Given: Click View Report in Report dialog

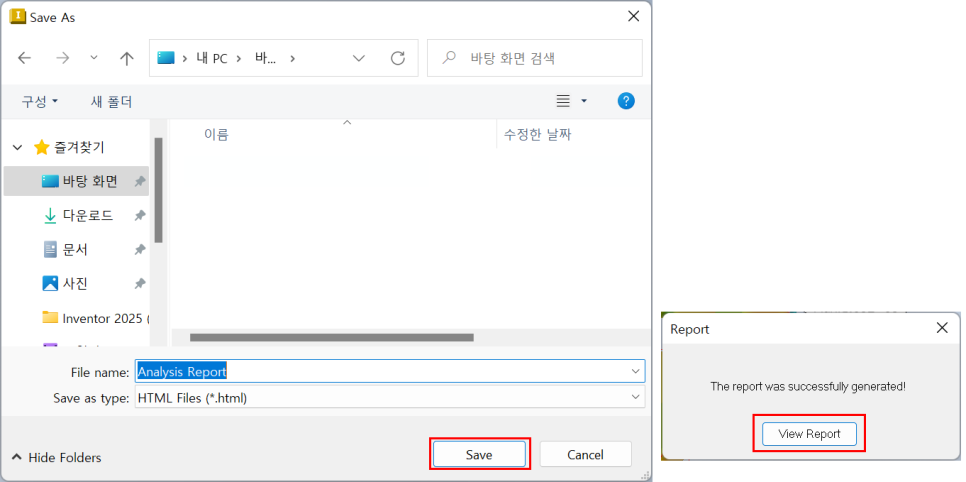Looking at the screenshot, I should point(809,434).
